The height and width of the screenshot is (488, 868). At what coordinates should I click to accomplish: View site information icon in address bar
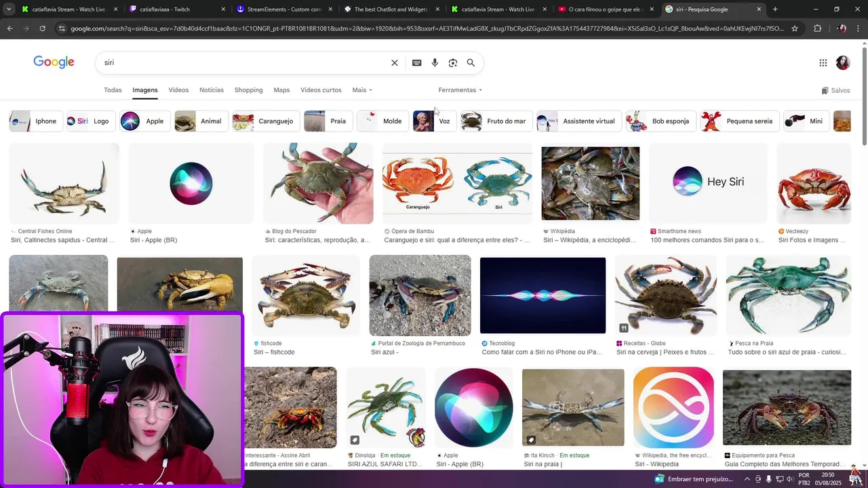point(62,28)
